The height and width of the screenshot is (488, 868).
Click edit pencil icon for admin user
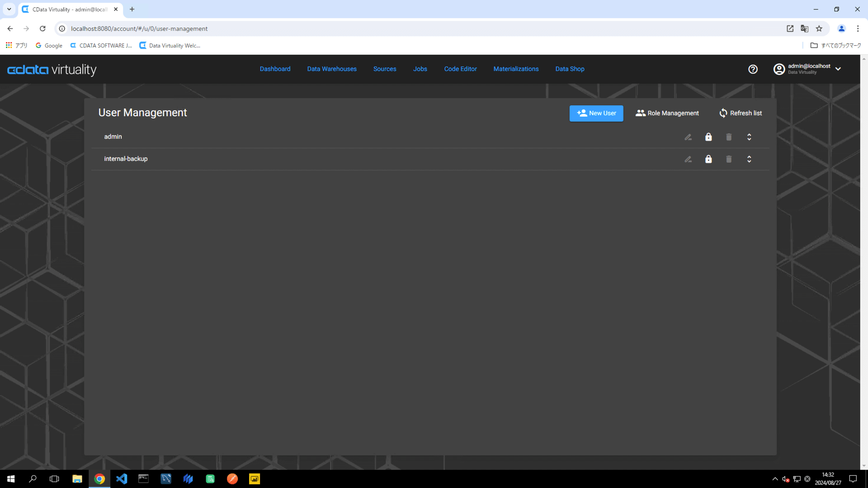tap(688, 137)
